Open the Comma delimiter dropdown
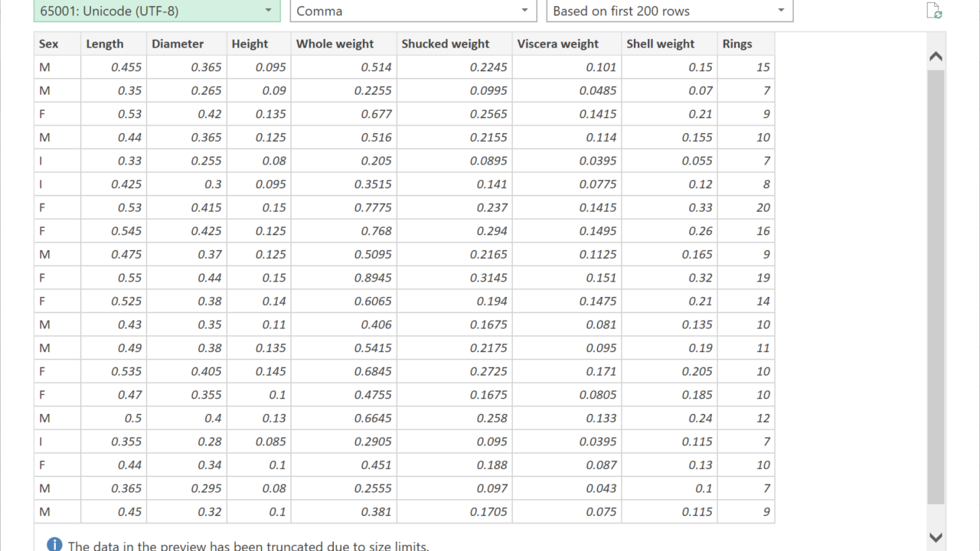The width and height of the screenshot is (980, 551). click(x=413, y=11)
